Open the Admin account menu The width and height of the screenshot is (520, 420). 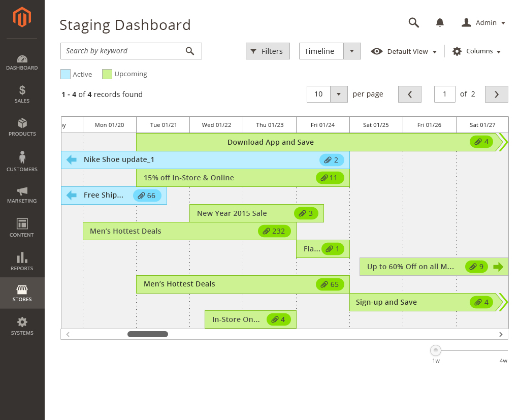(483, 23)
